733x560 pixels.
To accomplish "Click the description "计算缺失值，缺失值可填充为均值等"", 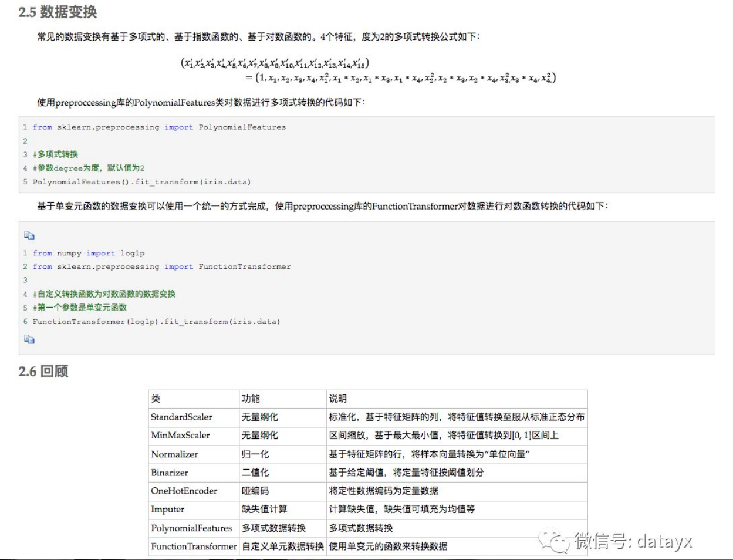I will coord(402,509).
